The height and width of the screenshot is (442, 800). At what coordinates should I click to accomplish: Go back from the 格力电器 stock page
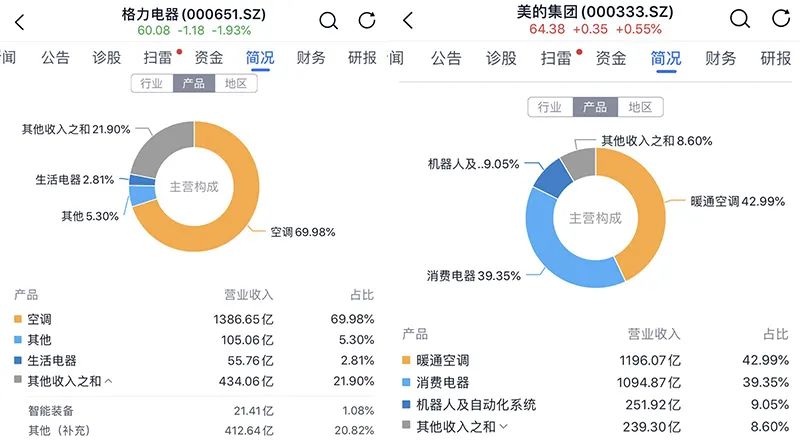tap(19, 22)
